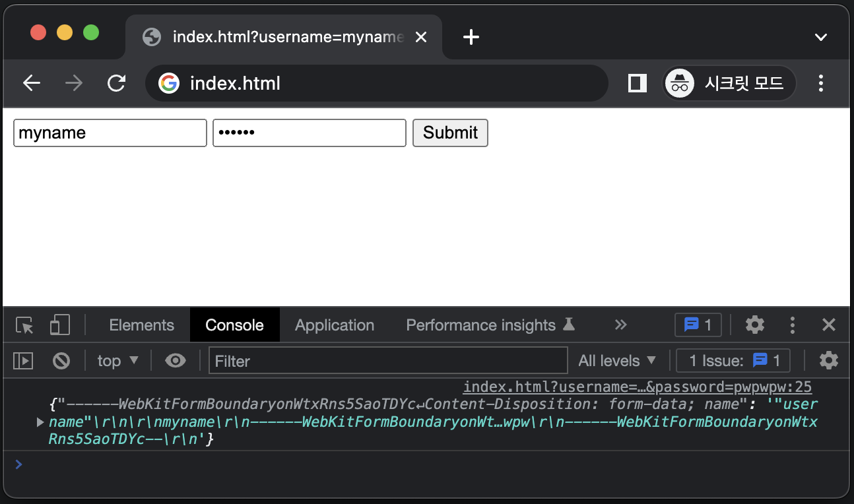854x504 pixels.
Task: Open the top context dropdown
Action: (118, 361)
